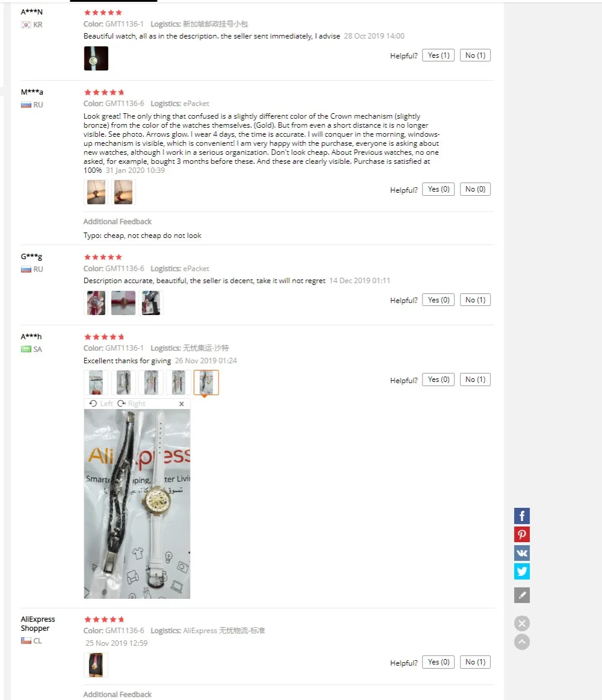Mark A***N review helpful Yes (1)
Image resolution: width=602 pixels, height=700 pixels.
pyautogui.click(x=438, y=55)
